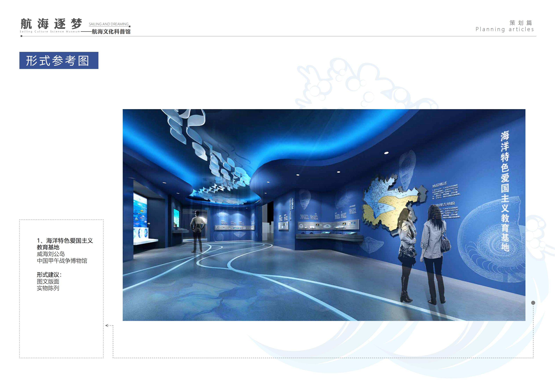Click the dashed arrowhead pointing to caption box
The image size is (555, 392).
point(107,326)
